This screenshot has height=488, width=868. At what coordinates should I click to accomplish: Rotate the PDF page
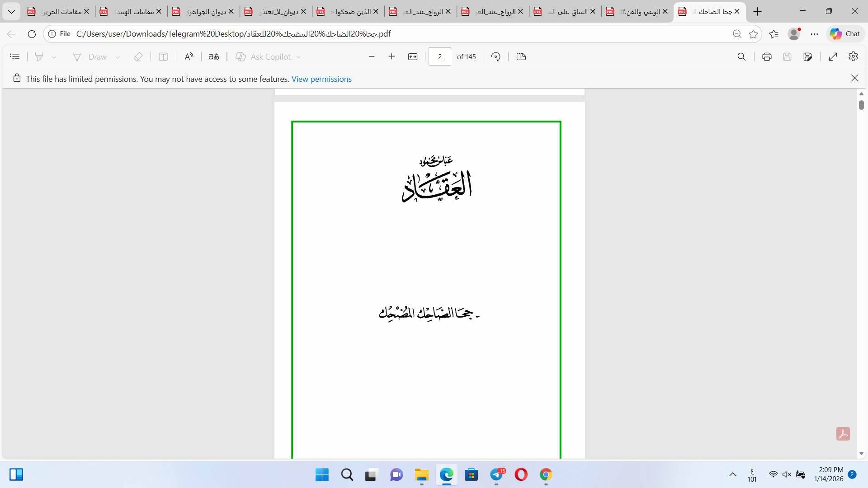point(496,56)
